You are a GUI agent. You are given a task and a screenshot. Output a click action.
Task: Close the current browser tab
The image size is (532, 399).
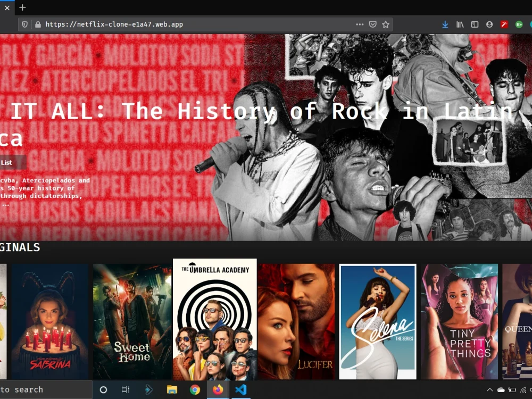tap(7, 7)
